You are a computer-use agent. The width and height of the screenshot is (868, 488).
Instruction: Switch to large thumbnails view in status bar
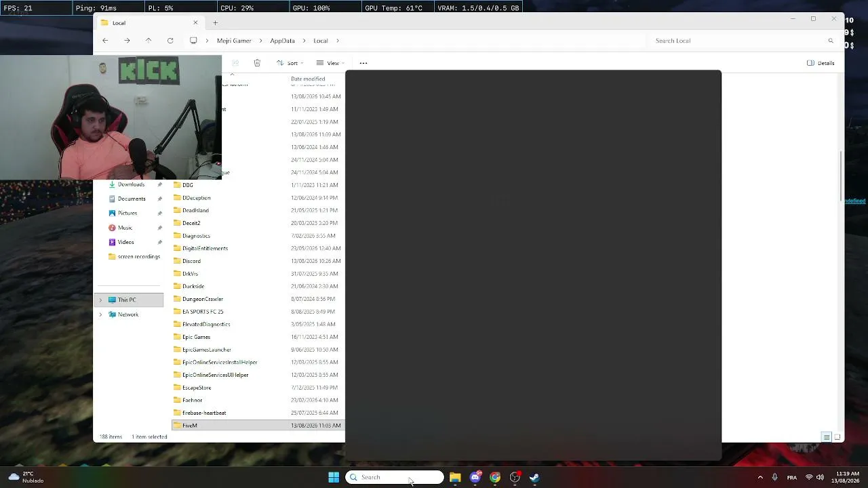coord(837,437)
